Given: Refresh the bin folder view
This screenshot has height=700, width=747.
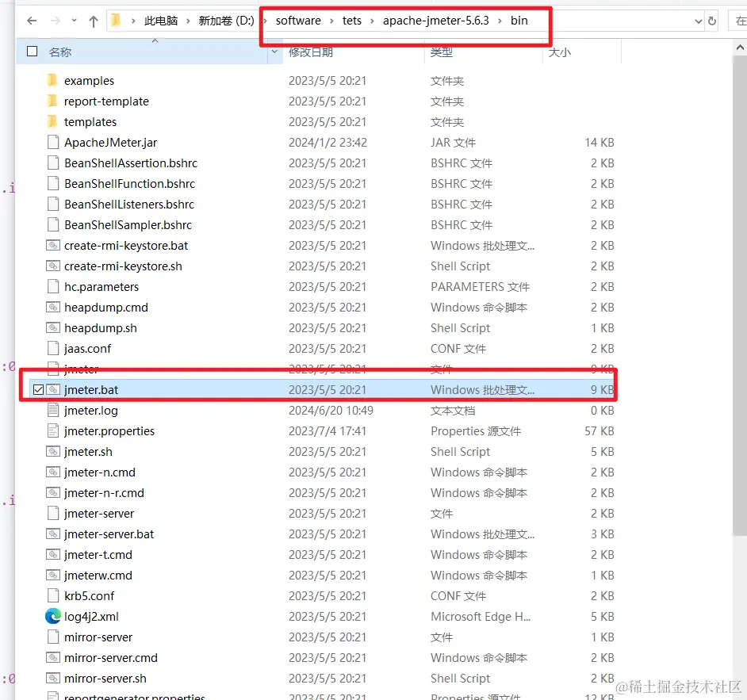Looking at the screenshot, I should (x=712, y=21).
